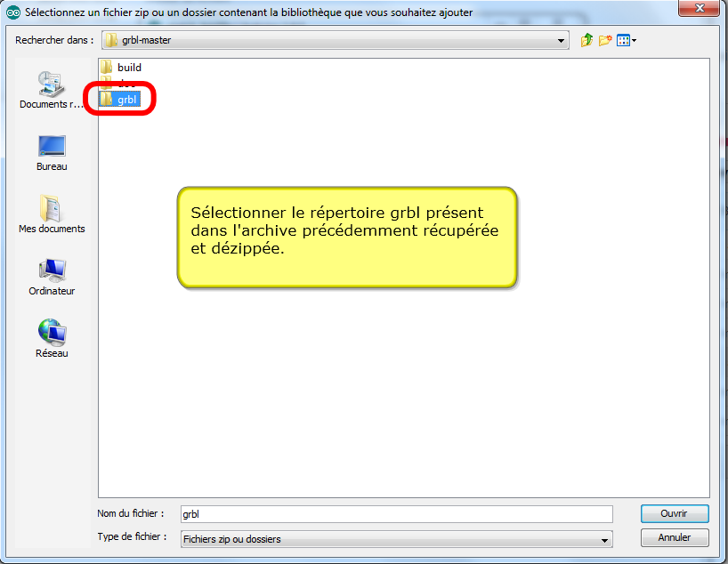Open Réseau in the sidebar
Image resolution: width=728 pixels, height=564 pixels.
(x=52, y=340)
